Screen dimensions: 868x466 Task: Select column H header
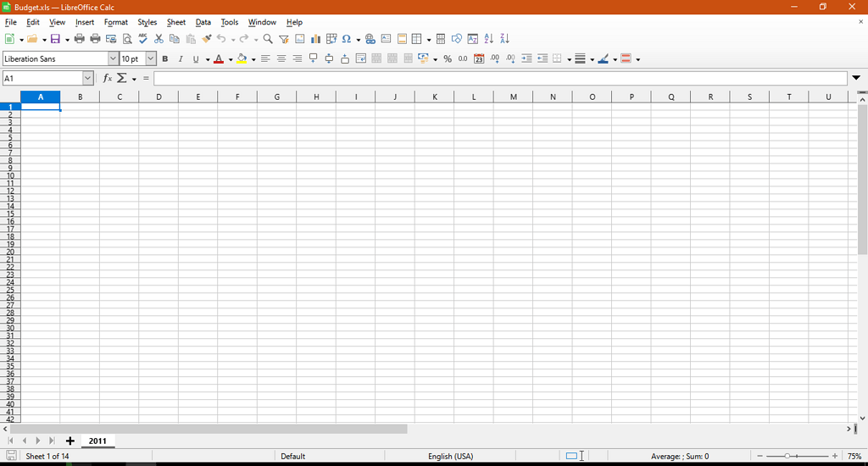[x=316, y=97]
